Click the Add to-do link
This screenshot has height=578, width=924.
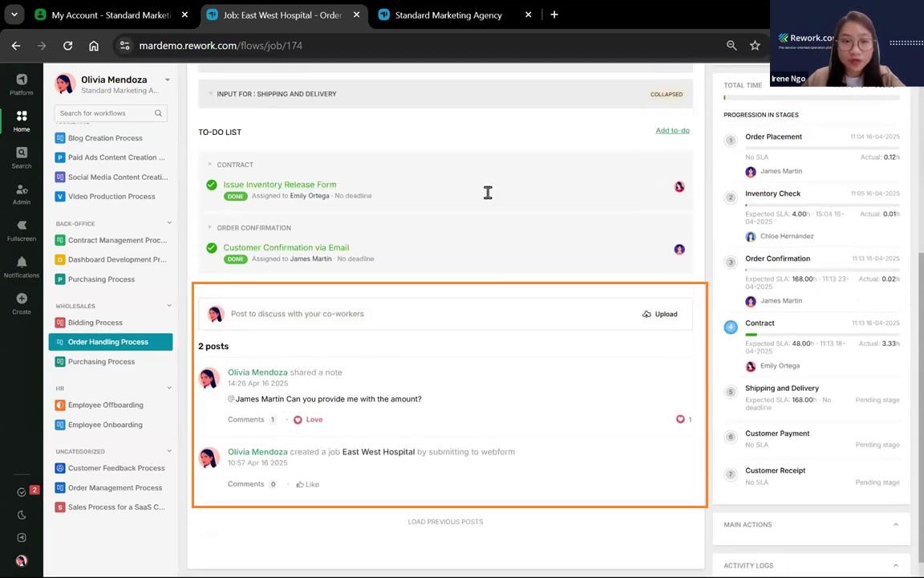[x=672, y=130]
